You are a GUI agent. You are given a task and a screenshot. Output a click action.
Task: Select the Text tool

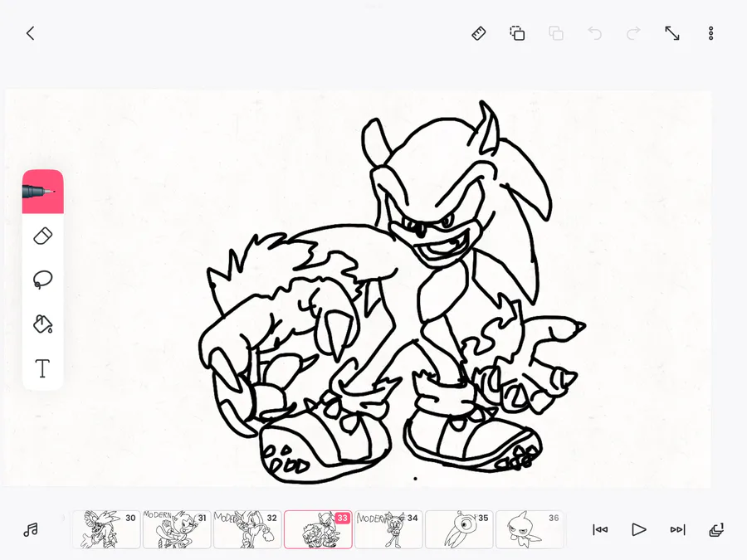(x=43, y=368)
